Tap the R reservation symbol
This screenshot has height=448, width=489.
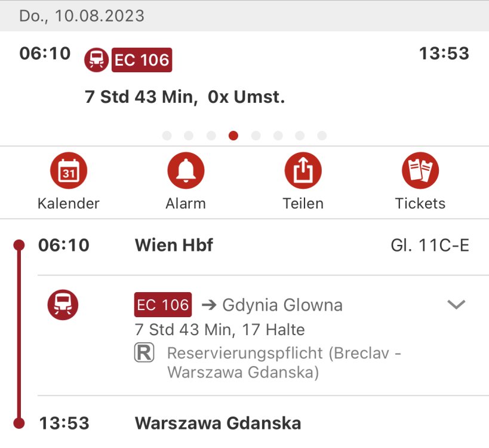click(x=144, y=353)
